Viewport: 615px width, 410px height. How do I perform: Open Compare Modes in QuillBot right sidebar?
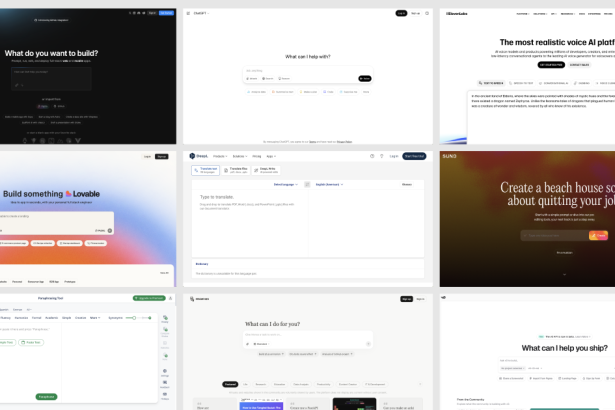pos(165,332)
